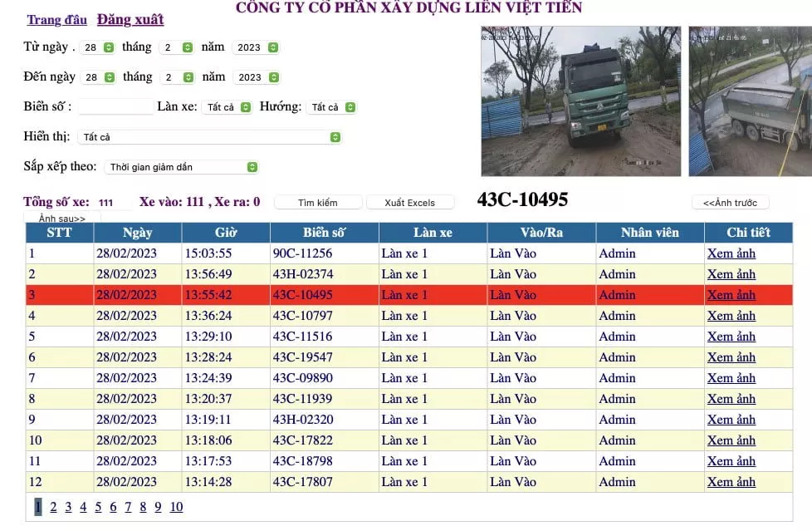Expand the Làn xe dropdown
The width and height of the screenshot is (812, 531).
[x=227, y=107]
